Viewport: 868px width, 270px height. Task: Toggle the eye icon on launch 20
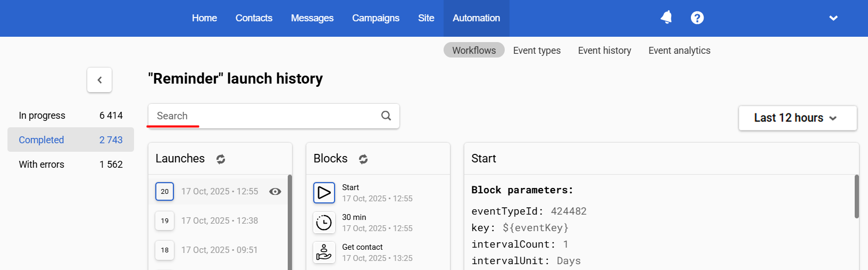pos(275,192)
